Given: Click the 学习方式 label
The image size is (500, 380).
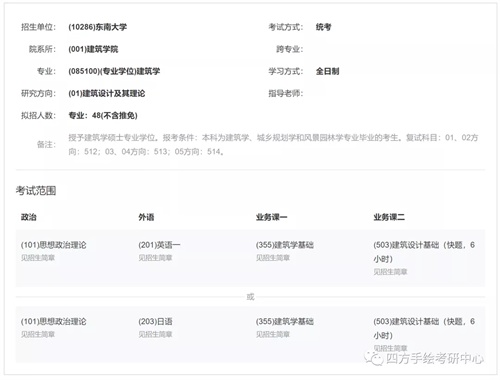Looking at the screenshot, I should pos(286,71).
